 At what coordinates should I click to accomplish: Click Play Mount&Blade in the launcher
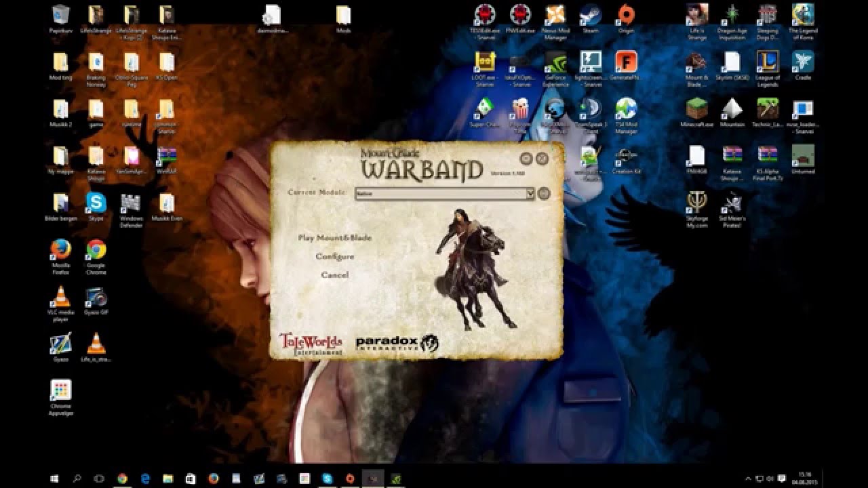[x=335, y=238]
